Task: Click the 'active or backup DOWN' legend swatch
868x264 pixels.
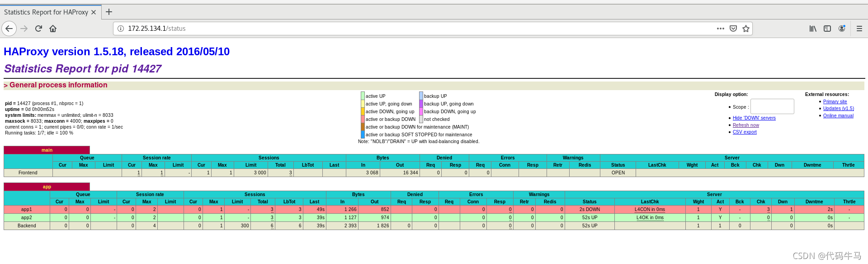Action: coord(363,119)
